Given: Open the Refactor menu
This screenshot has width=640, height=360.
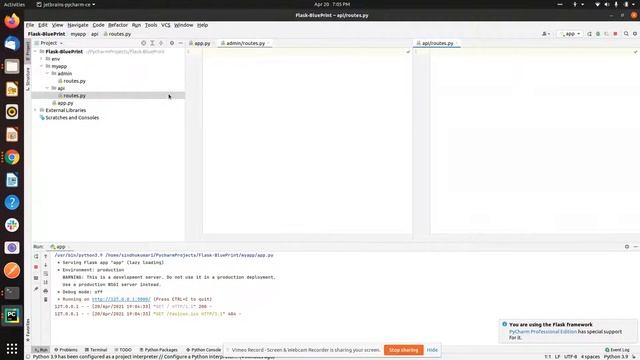Looking at the screenshot, I should (x=118, y=25).
